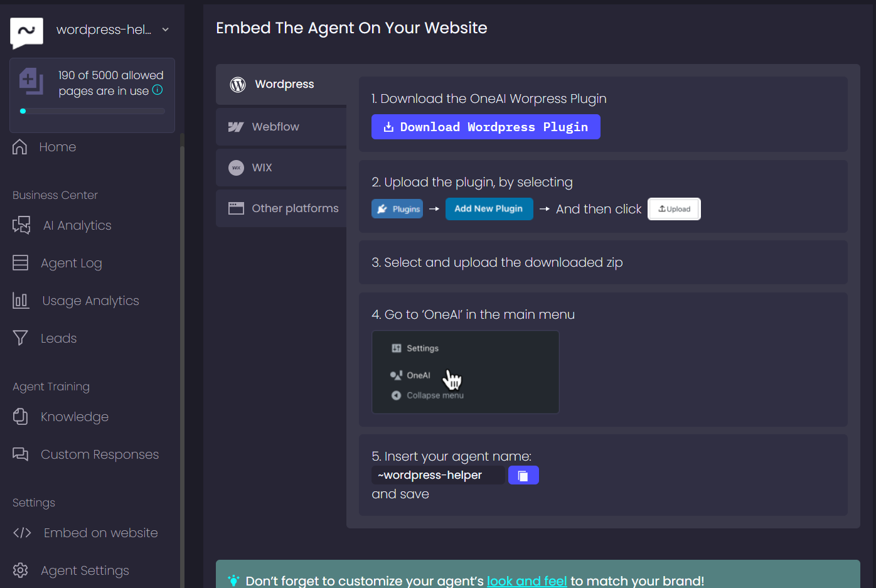Click Download Wordpress Plugin button
This screenshot has width=876, height=588.
tap(486, 127)
